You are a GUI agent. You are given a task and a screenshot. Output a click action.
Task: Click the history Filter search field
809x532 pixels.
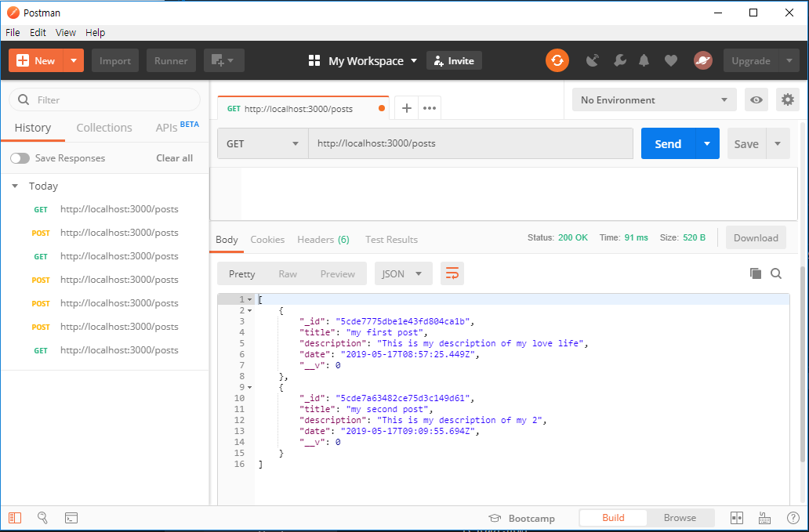105,100
